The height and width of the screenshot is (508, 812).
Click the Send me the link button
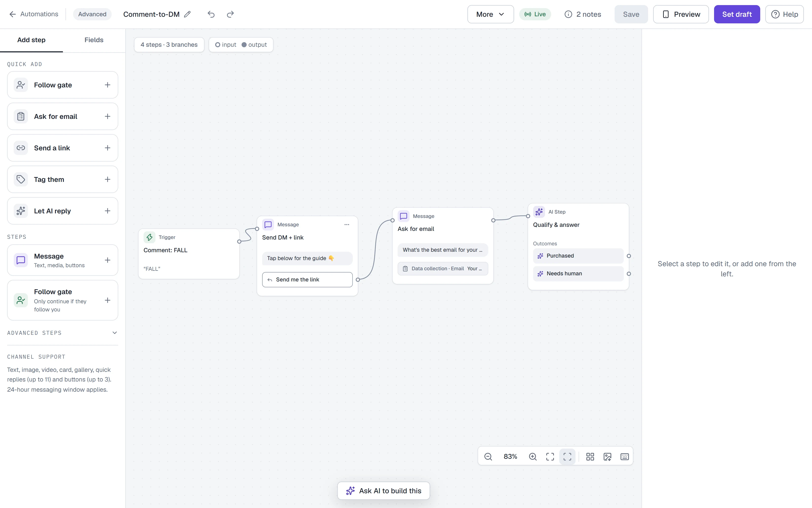[307, 280]
